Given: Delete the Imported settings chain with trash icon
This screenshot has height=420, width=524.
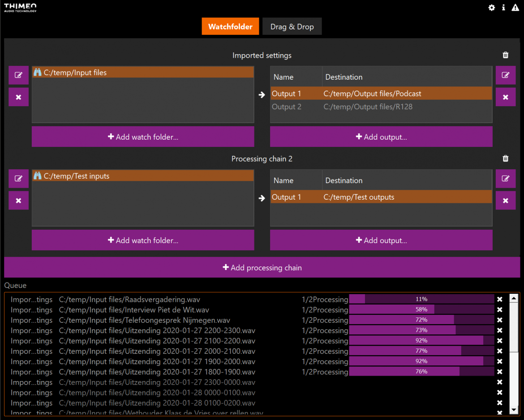Looking at the screenshot, I should click(x=506, y=55).
